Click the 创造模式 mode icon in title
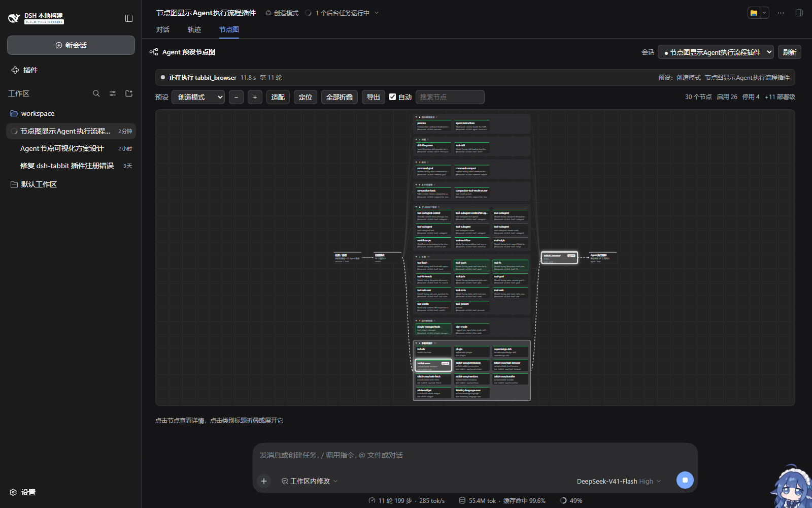Image resolution: width=812 pixels, height=508 pixels. point(268,13)
